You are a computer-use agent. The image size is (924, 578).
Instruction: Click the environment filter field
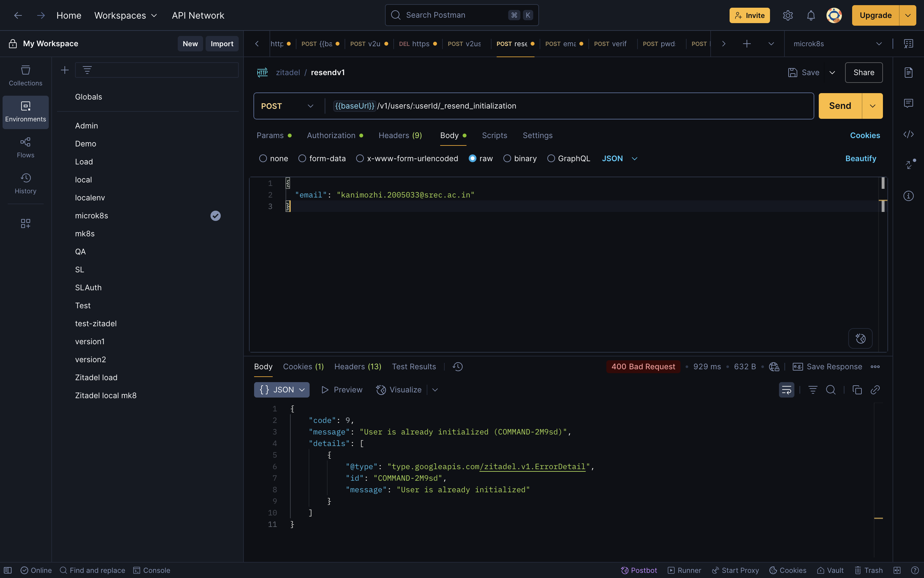(157, 70)
